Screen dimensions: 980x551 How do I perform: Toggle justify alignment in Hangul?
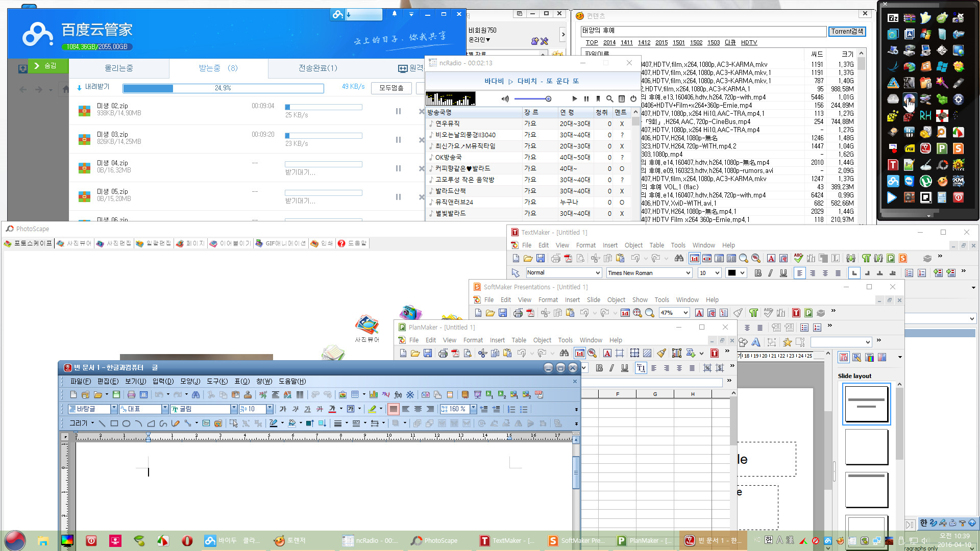tap(393, 409)
